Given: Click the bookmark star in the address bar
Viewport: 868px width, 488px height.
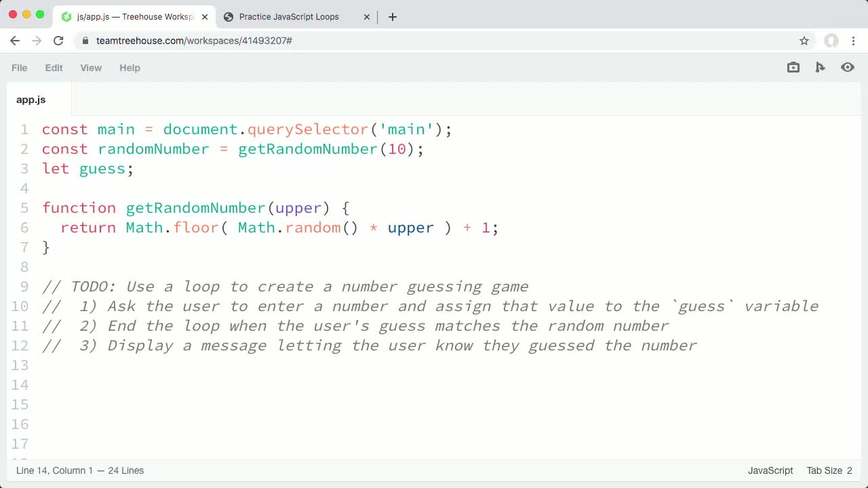Looking at the screenshot, I should click(804, 41).
